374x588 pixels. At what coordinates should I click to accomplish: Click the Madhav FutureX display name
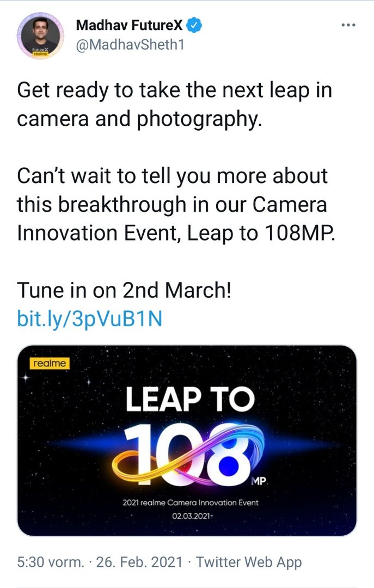click(129, 25)
